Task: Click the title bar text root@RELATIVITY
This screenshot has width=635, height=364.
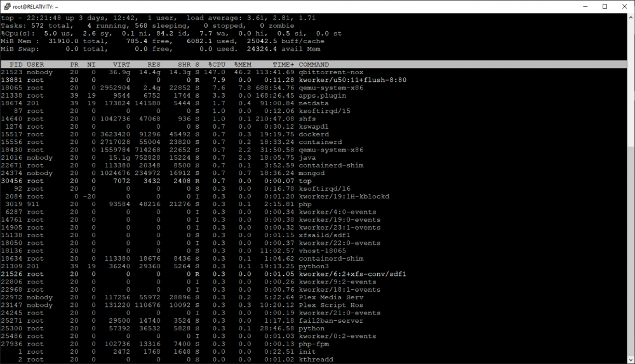Action: 35,6
